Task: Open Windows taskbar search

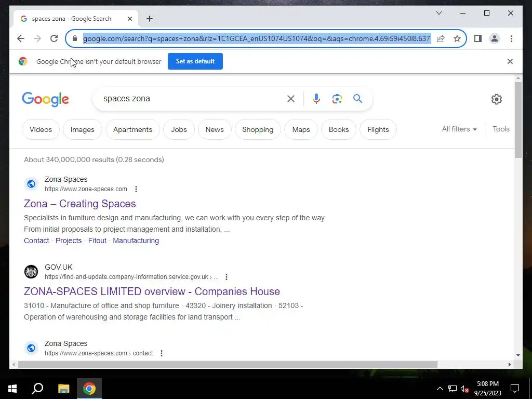Action: pos(37,389)
